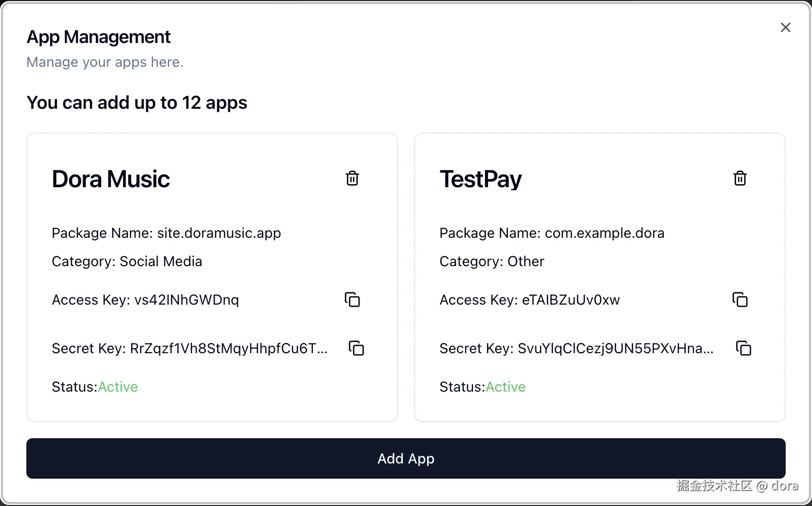The height and width of the screenshot is (506, 812).
Task: Click the 'You can add up to 12 apps' heading
Action: [137, 103]
